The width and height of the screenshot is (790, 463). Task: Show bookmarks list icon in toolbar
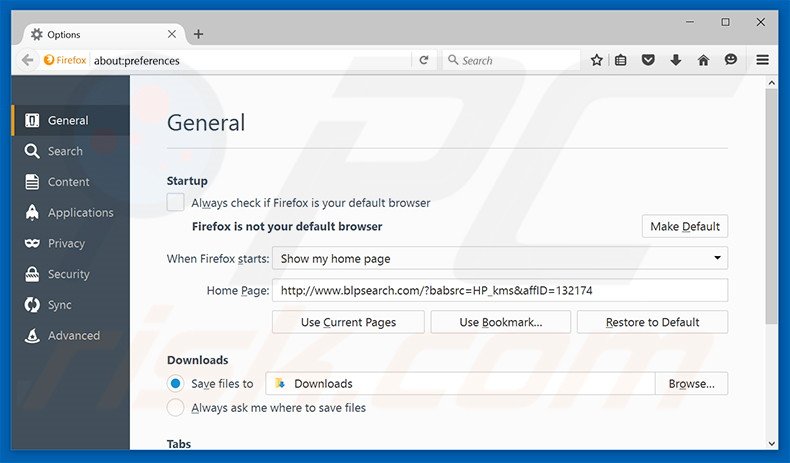tap(621, 60)
